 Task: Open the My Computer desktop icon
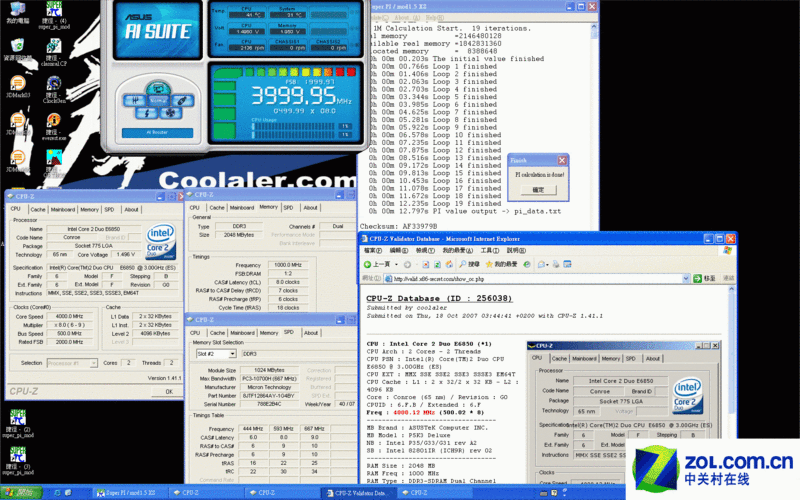(17, 12)
